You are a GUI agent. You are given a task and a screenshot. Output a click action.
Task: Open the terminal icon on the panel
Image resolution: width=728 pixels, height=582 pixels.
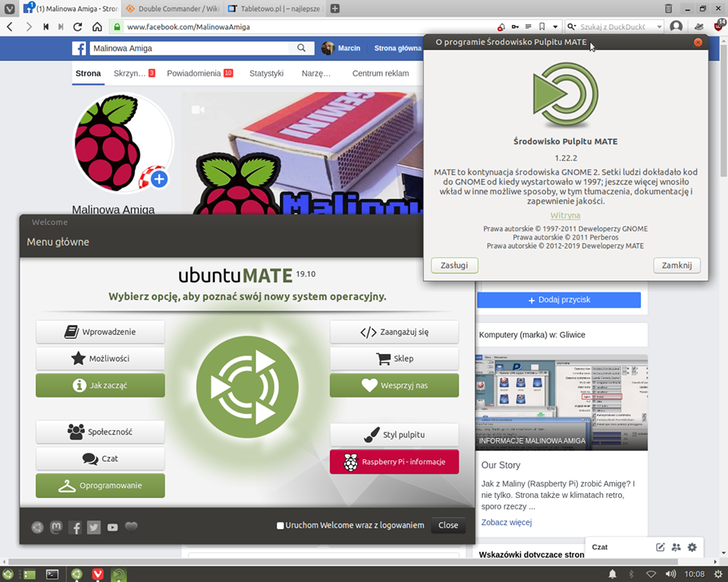[52, 574]
